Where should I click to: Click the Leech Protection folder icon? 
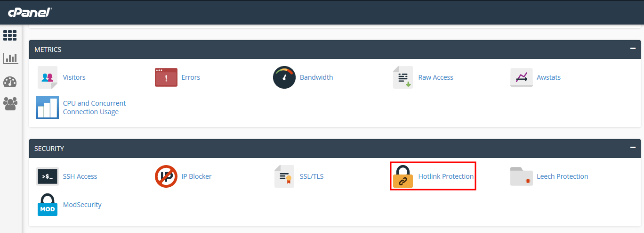[521, 176]
